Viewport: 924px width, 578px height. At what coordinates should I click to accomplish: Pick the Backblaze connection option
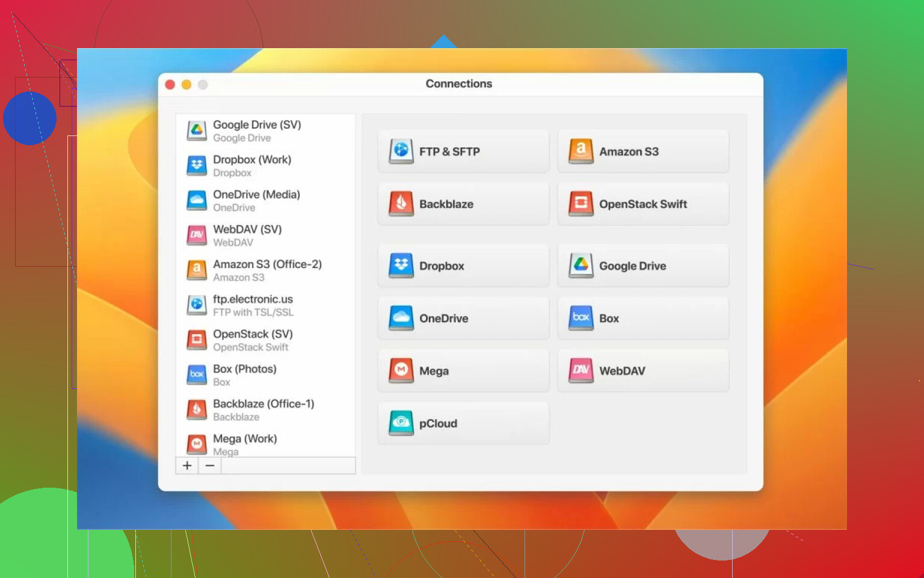pos(463,204)
